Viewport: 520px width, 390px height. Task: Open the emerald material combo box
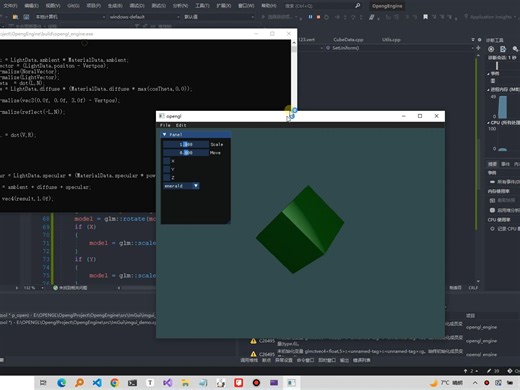[181, 186]
